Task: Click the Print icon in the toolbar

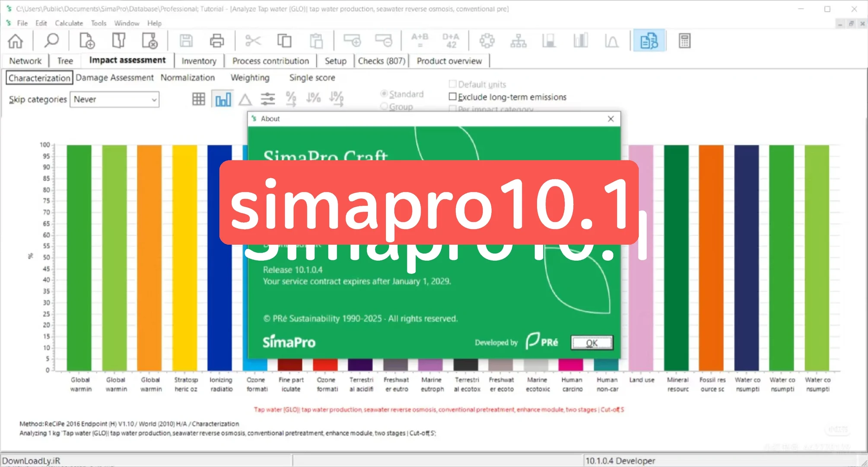Action: click(x=216, y=40)
